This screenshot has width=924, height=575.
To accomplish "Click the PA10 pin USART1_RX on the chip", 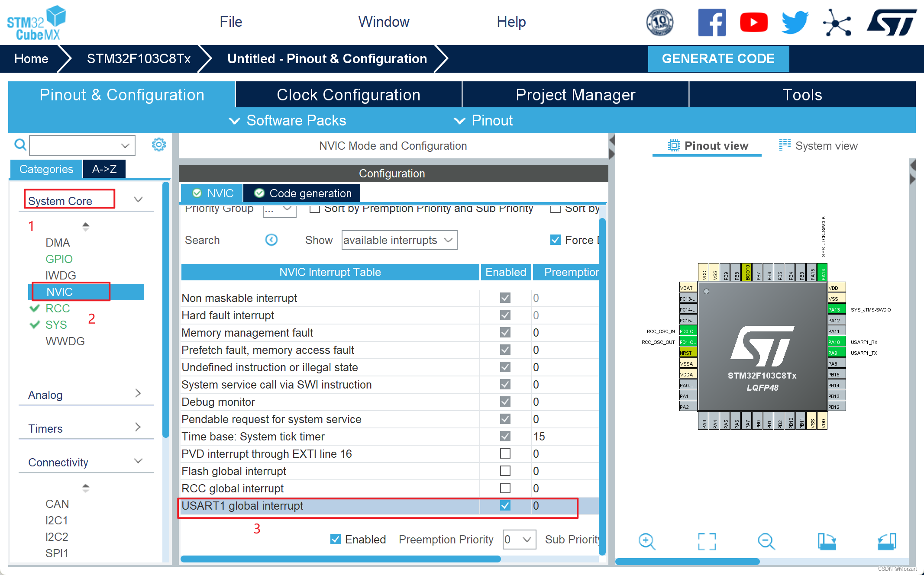I will point(837,342).
